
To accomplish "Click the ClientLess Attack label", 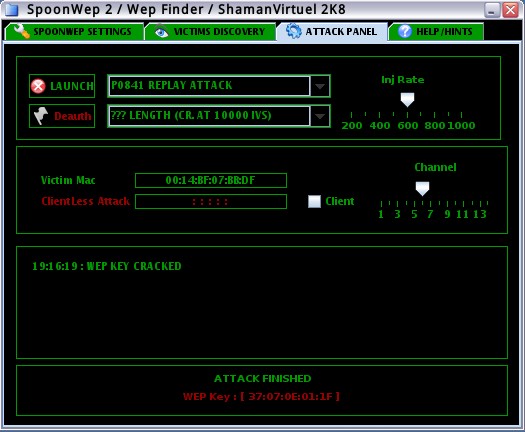I will pos(85,201).
